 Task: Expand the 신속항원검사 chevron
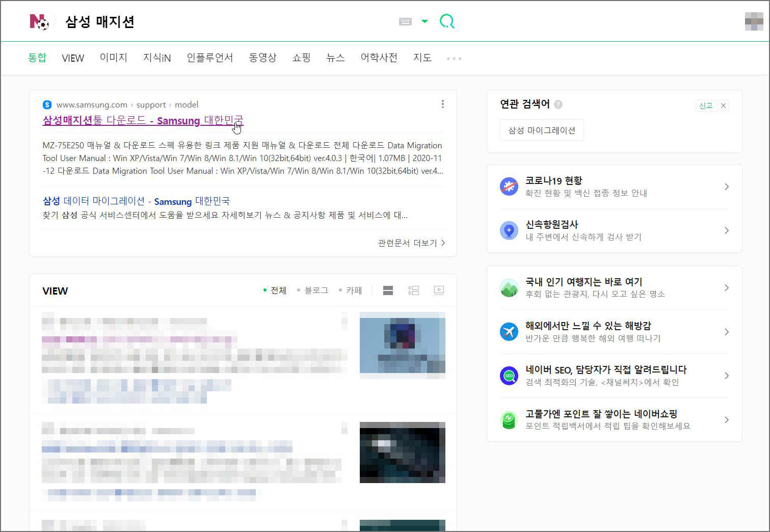tap(726, 230)
